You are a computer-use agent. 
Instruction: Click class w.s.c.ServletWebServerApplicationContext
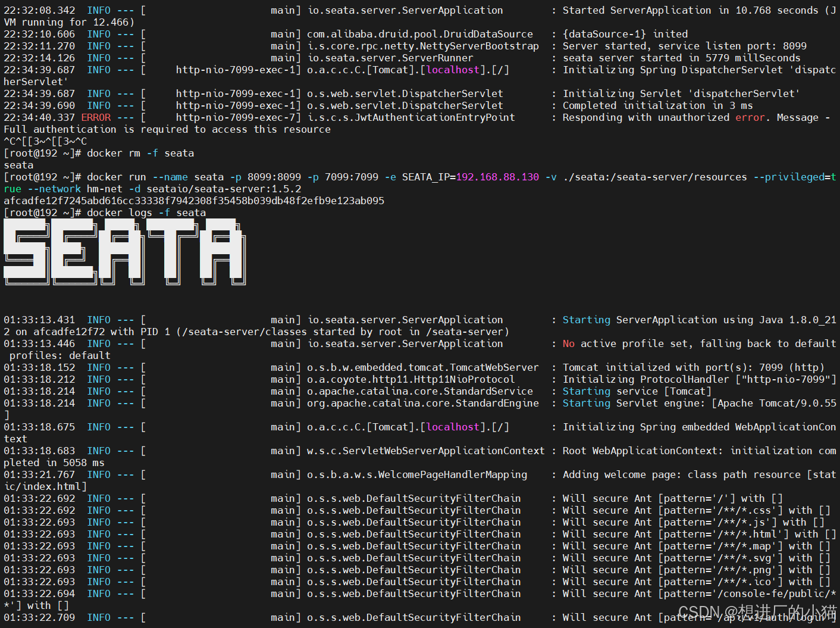click(x=426, y=451)
